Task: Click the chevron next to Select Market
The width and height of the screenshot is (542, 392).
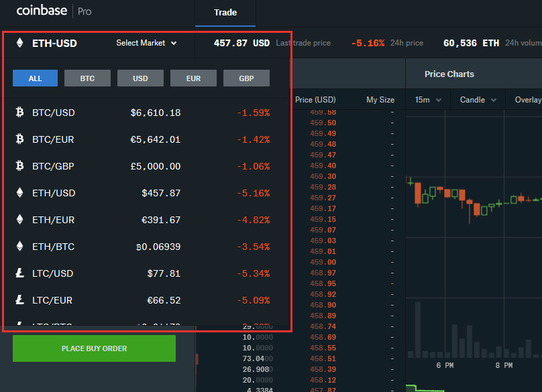Action: pyautogui.click(x=174, y=43)
